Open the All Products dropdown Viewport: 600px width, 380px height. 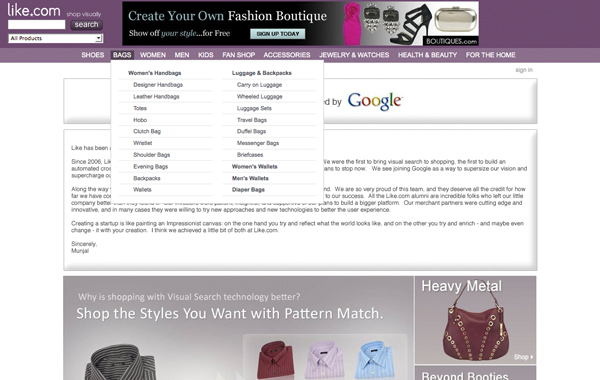coord(55,38)
